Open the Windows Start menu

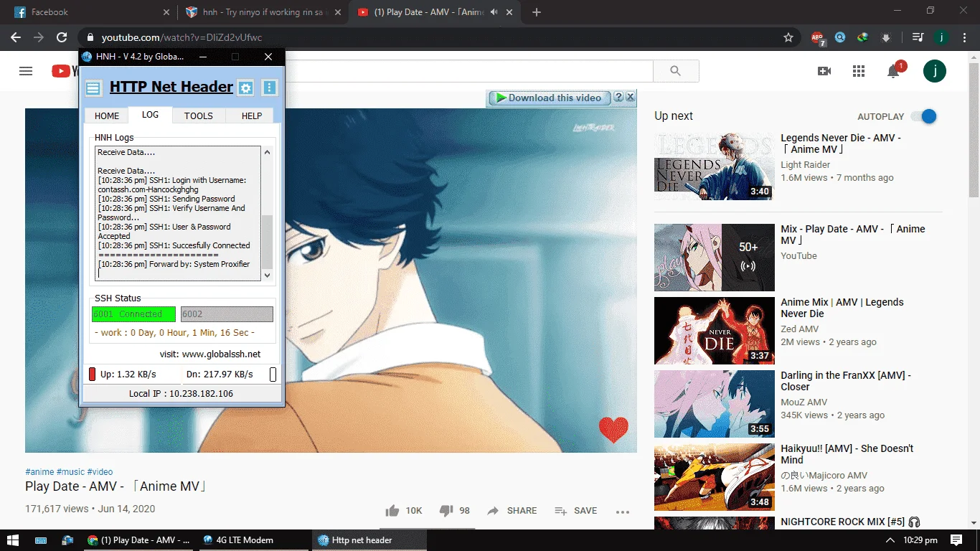click(14, 540)
